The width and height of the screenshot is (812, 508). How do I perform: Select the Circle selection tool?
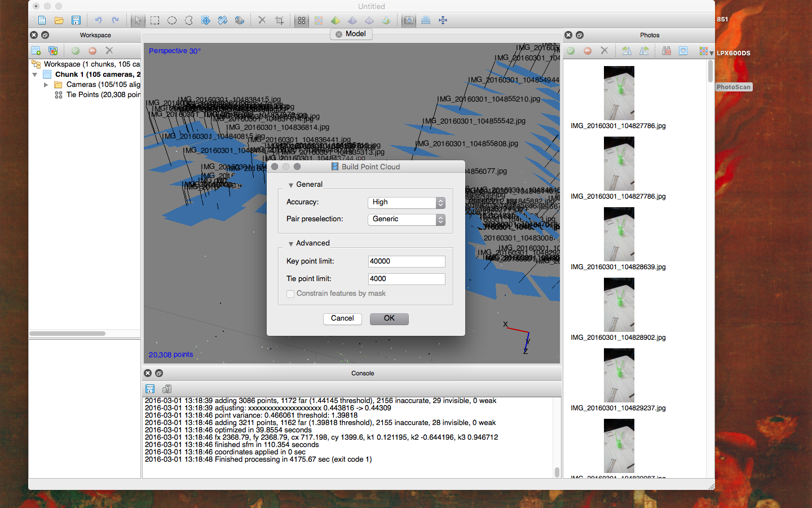coord(172,20)
